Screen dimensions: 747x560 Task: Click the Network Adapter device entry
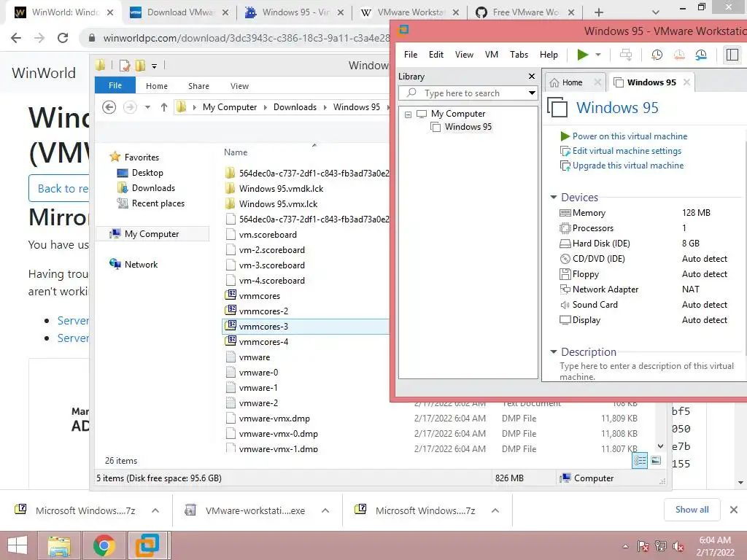605,289
